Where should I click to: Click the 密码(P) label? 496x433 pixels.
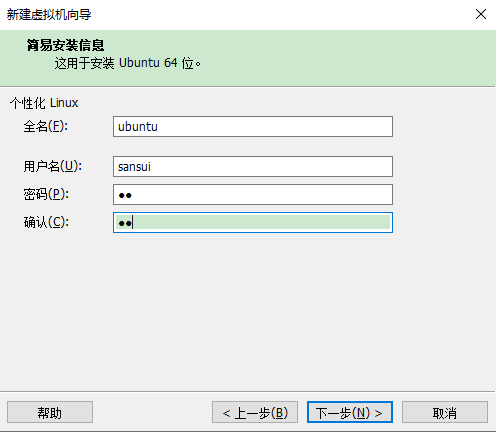click(46, 194)
